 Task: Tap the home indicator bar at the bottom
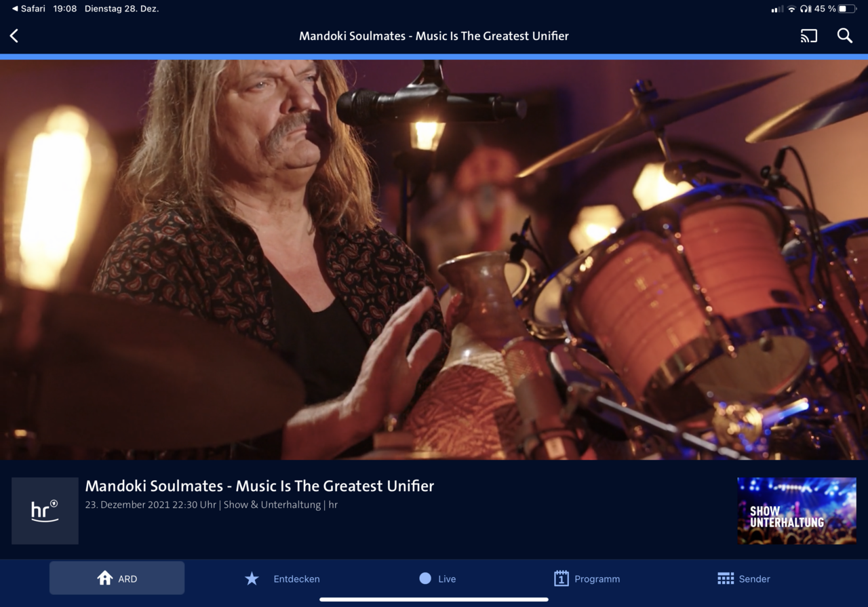[x=434, y=600]
